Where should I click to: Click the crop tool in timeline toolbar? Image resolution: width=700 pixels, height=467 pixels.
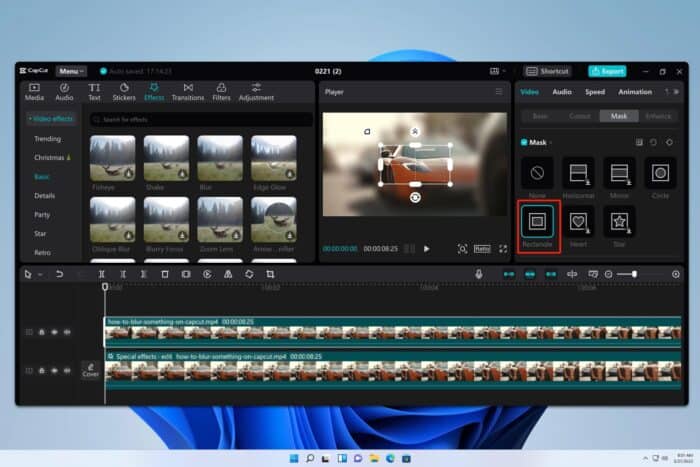pos(270,274)
